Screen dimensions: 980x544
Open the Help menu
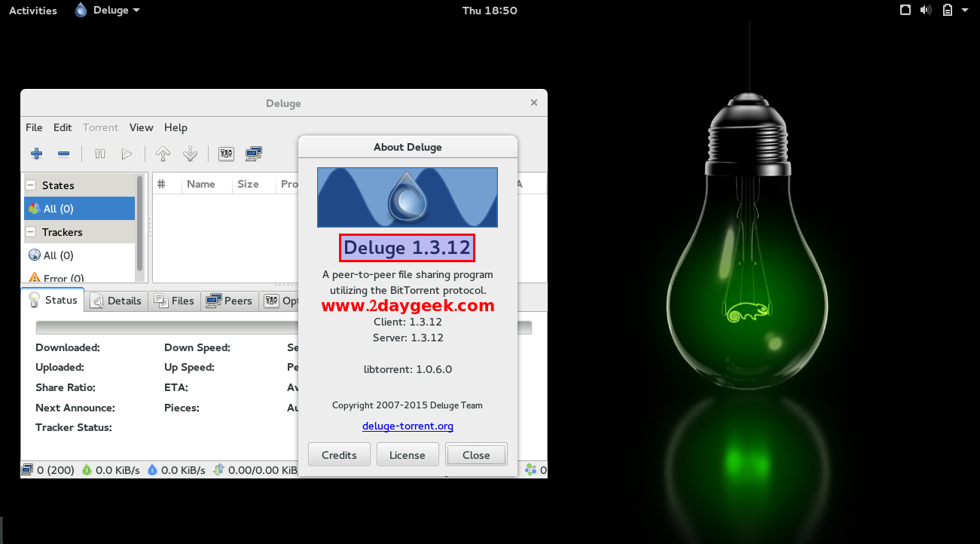pos(176,127)
